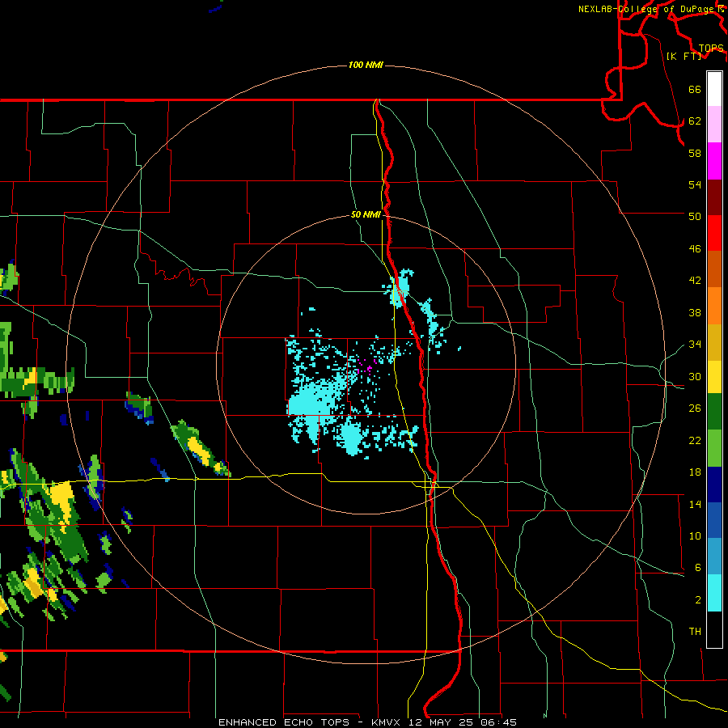Click the light green swatch beside 22
The width and height of the screenshot is (728, 728).
(x=714, y=448)
